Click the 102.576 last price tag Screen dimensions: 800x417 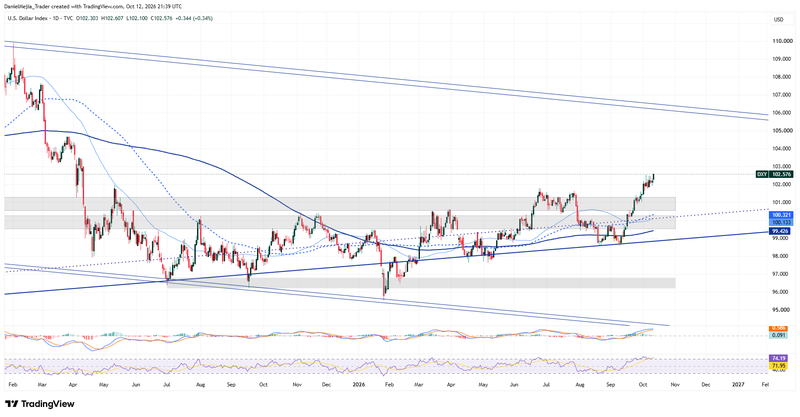point(782,175)
